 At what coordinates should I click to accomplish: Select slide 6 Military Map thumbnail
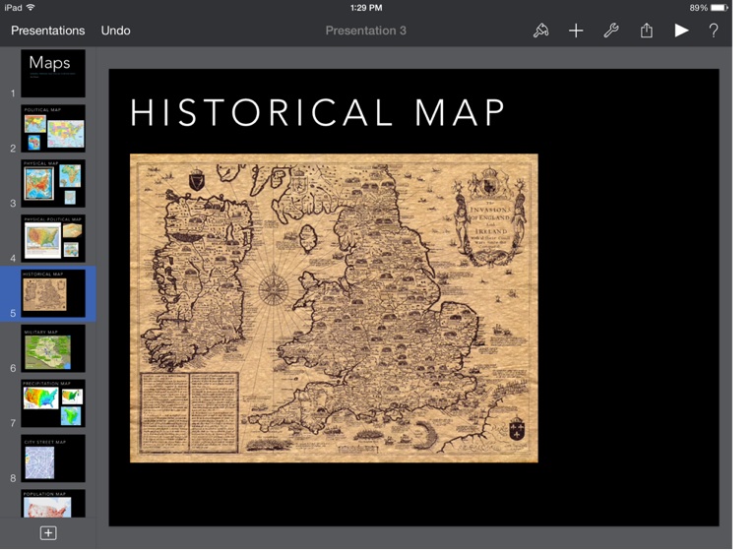[x=53, y=348]
